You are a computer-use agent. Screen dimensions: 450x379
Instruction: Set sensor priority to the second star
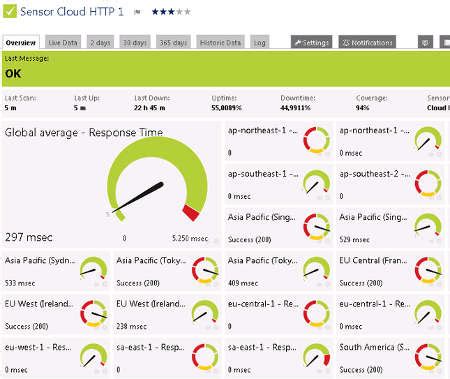163,12
